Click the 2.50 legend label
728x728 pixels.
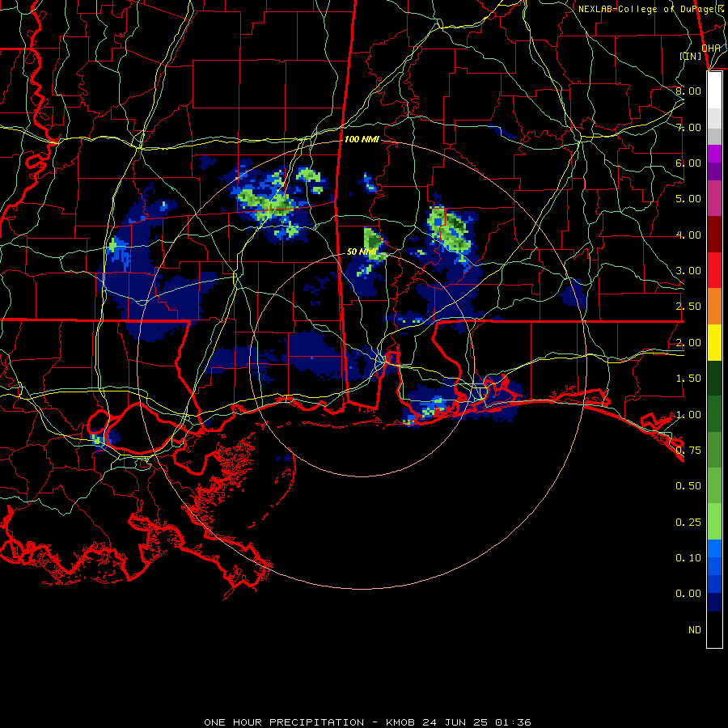click(x=688, y=307)
